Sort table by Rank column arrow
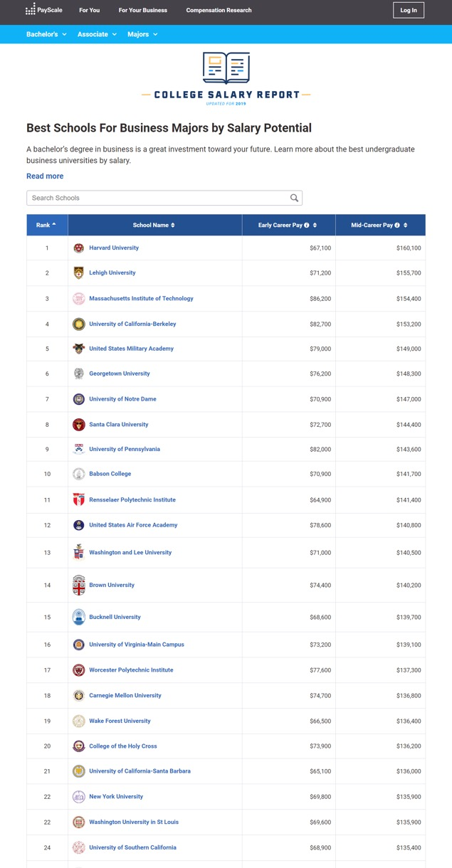The height and width of the screenshot is (868, 452). click(x=54, y=225)
